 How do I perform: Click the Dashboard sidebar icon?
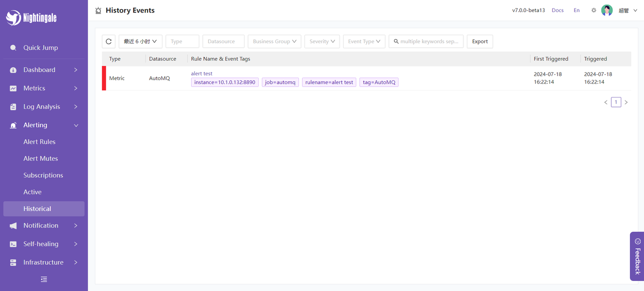13,70
